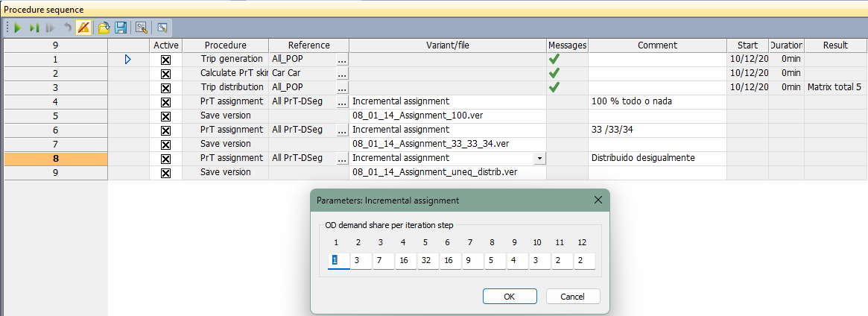The height and width of the screenshot is (316, 868).
Task: Click the grayed-out continue step icon
Action: 51,28
